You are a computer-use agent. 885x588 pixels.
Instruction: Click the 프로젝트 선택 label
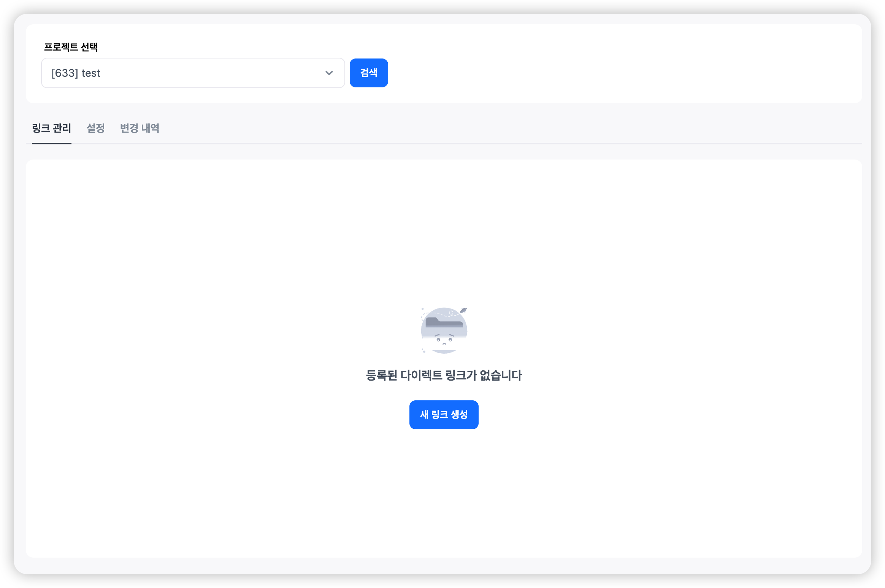pos(71,47)
